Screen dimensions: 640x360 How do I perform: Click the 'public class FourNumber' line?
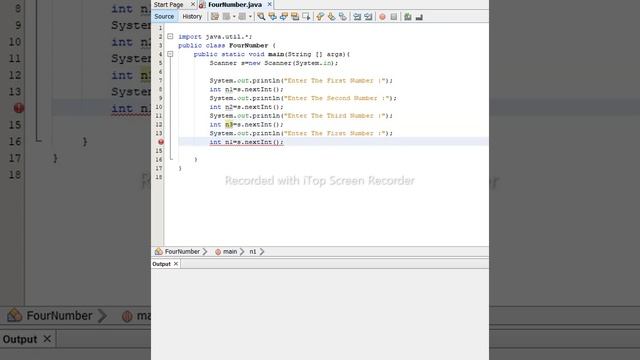click(x=227, y=45)
